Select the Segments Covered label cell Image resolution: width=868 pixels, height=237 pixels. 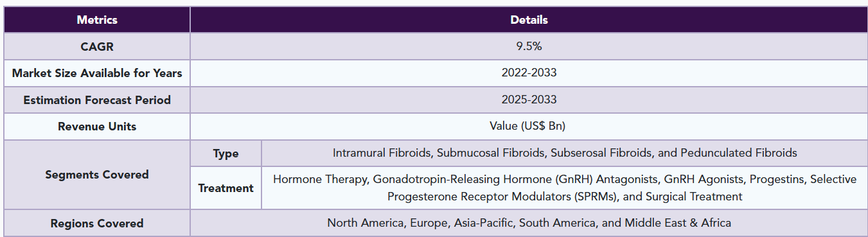point(97,175)
